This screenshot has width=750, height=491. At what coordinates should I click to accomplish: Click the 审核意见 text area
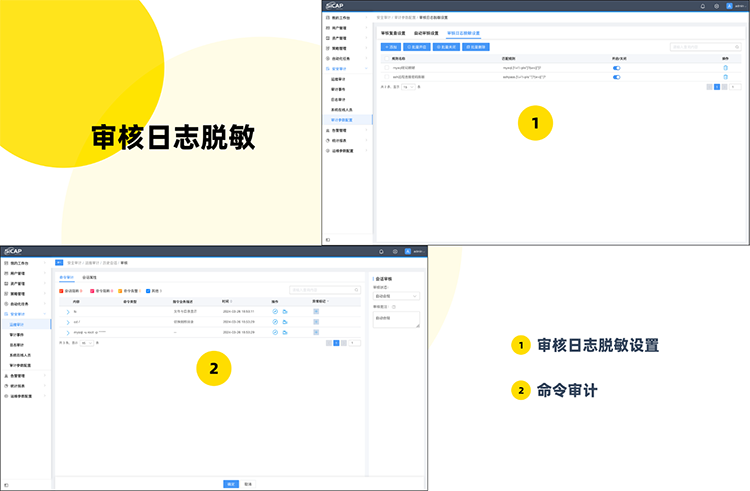tap(396, 320)
